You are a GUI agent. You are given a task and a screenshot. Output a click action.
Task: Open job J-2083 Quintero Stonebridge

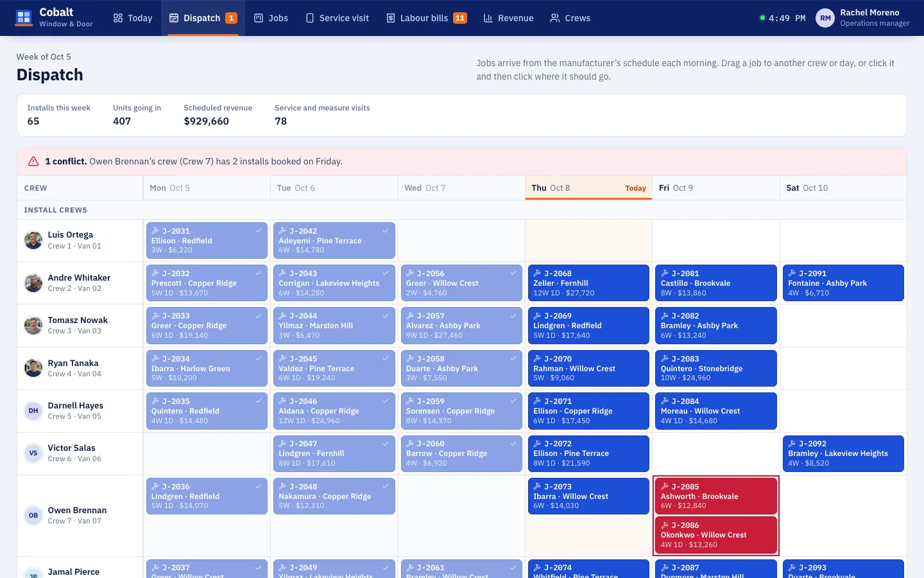[x=716, y=368]
